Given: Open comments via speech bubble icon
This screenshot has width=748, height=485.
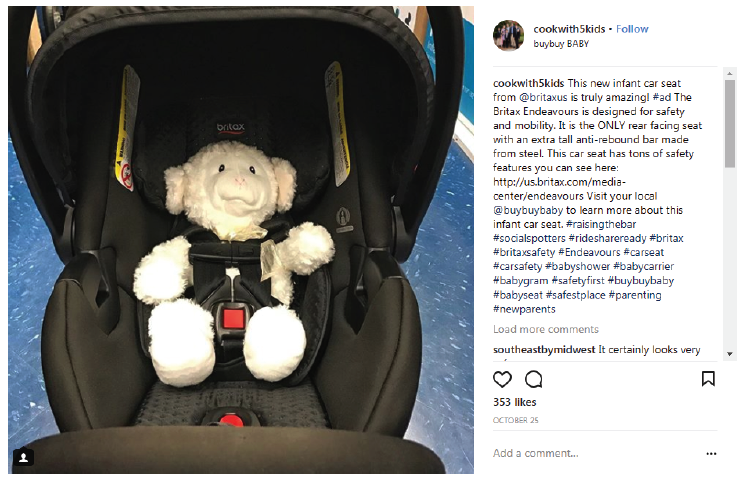Looking at the screenshot, I should (x=533, y=379).
